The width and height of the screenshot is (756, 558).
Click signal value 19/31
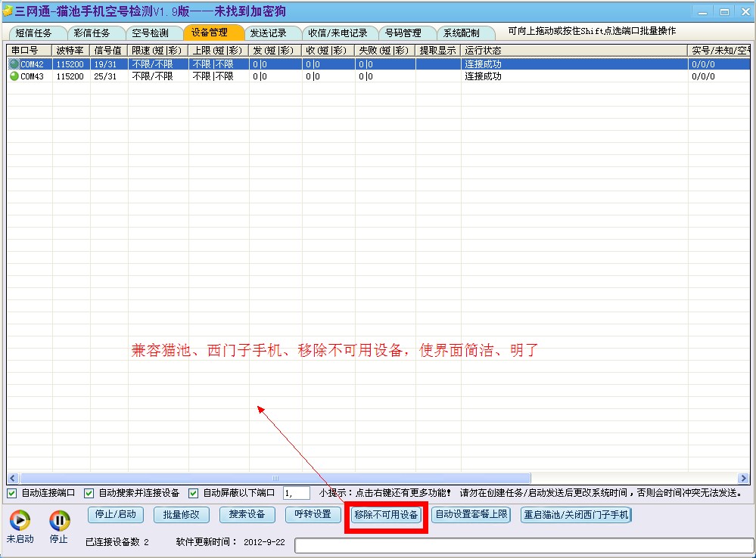[x=106, y=64]
